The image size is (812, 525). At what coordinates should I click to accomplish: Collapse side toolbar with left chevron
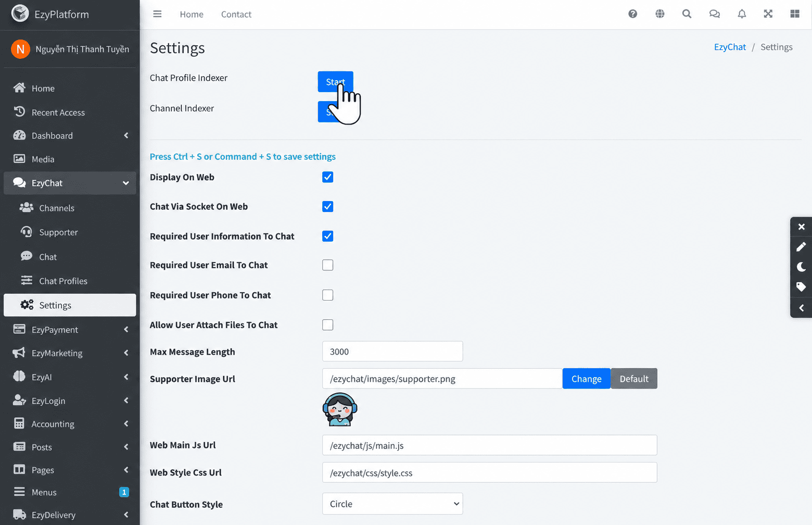click(802, 308)
